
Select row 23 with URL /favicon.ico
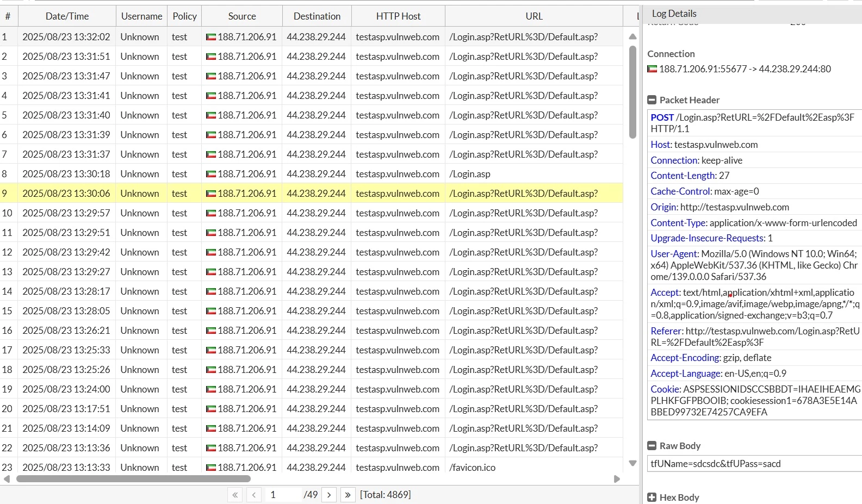[x=311, y=468]
